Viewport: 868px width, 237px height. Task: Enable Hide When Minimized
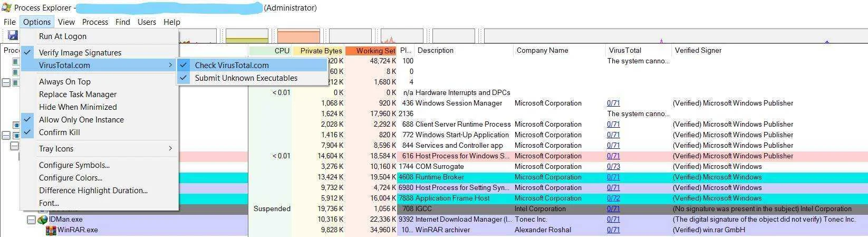(100, 107)
